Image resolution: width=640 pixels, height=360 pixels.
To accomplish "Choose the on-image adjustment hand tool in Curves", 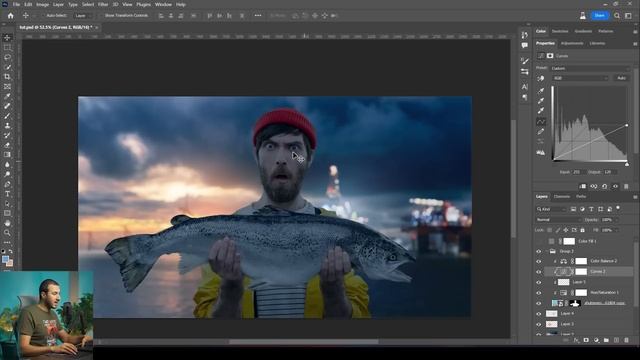I will (541, 78).
